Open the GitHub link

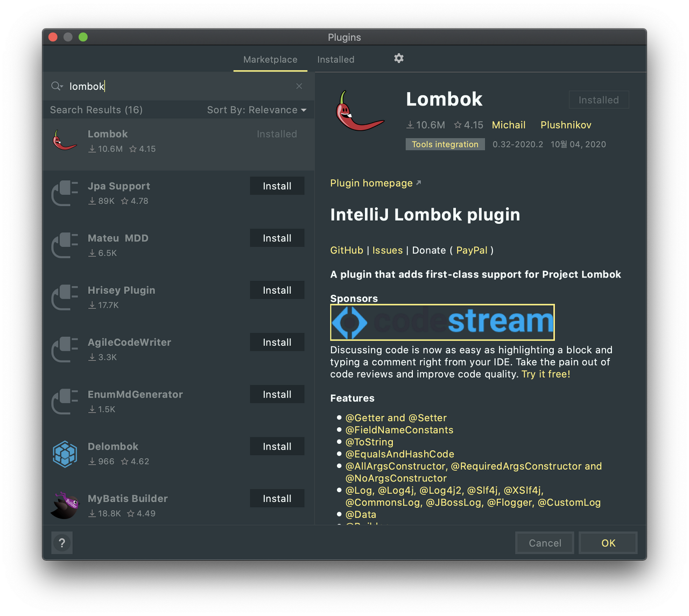point(347,250)
